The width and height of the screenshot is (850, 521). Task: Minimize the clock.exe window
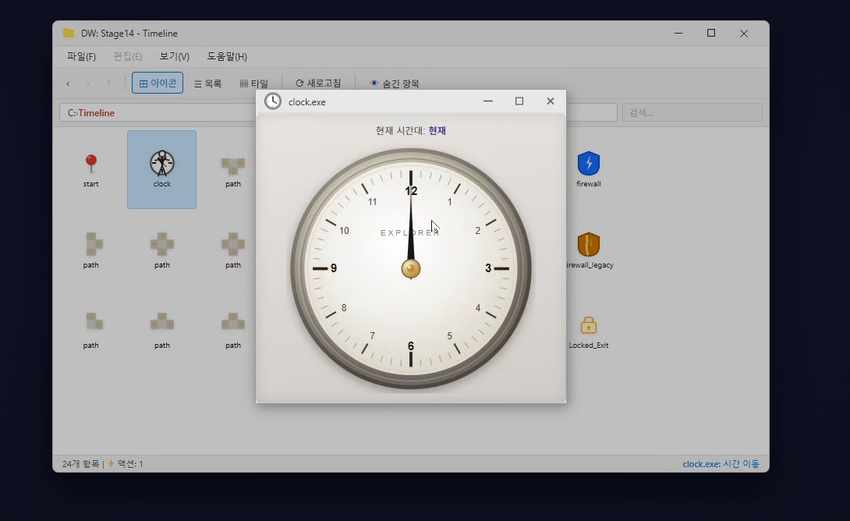[x=488, y=101]
